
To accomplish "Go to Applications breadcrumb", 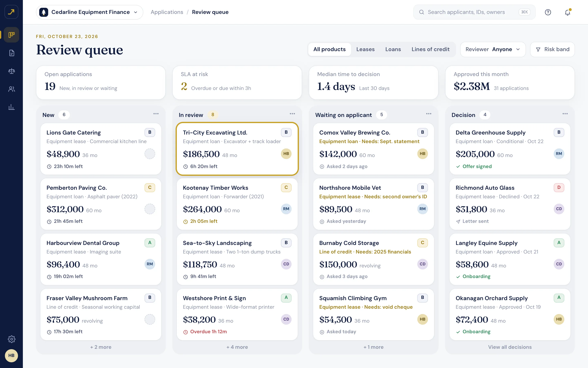I will tap(167, 12).
